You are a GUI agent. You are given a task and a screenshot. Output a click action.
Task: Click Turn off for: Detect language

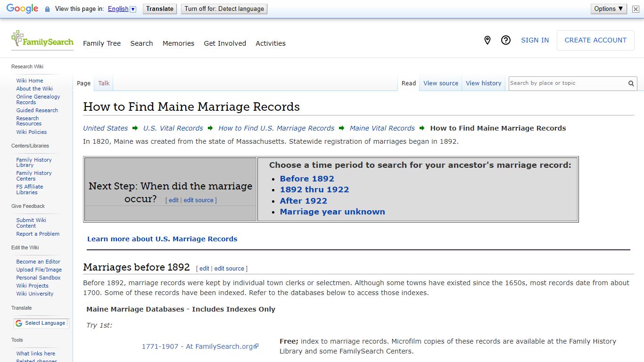(x=224, y=9)
